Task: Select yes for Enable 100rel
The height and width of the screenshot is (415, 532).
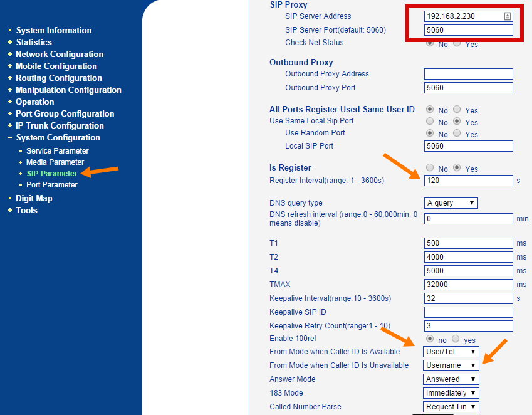Action: point(456,339)
